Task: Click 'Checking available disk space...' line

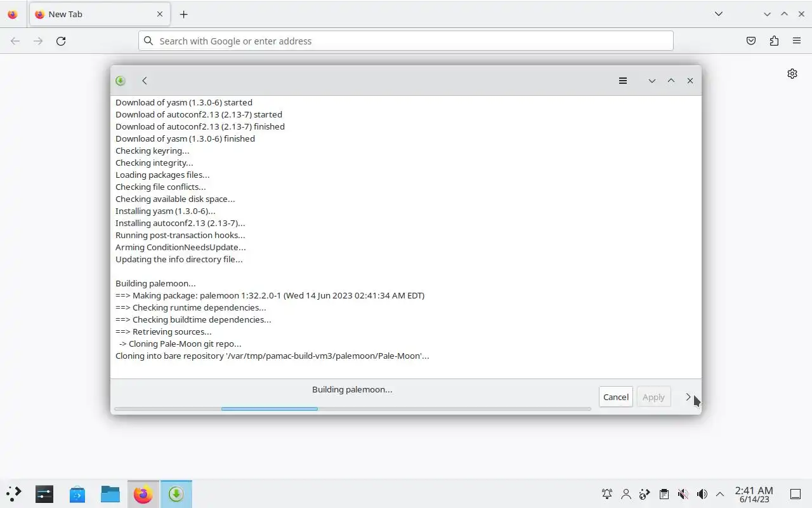Action: (175, 199)
